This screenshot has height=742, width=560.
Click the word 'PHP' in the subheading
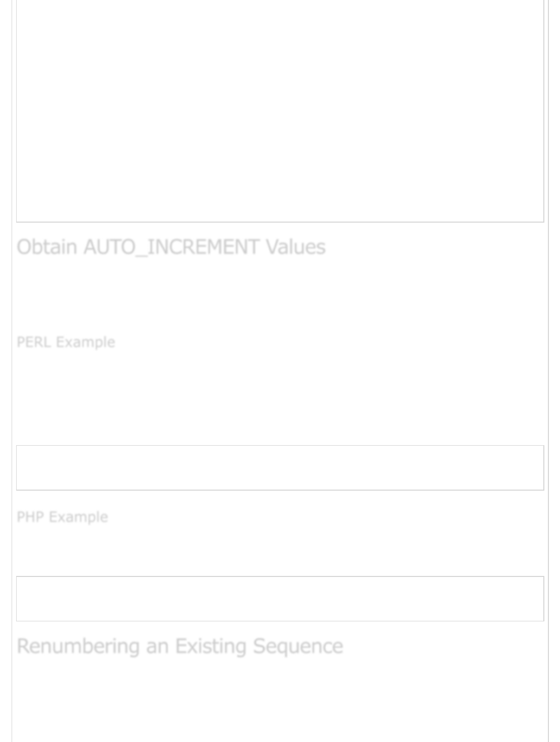[30, 517]
